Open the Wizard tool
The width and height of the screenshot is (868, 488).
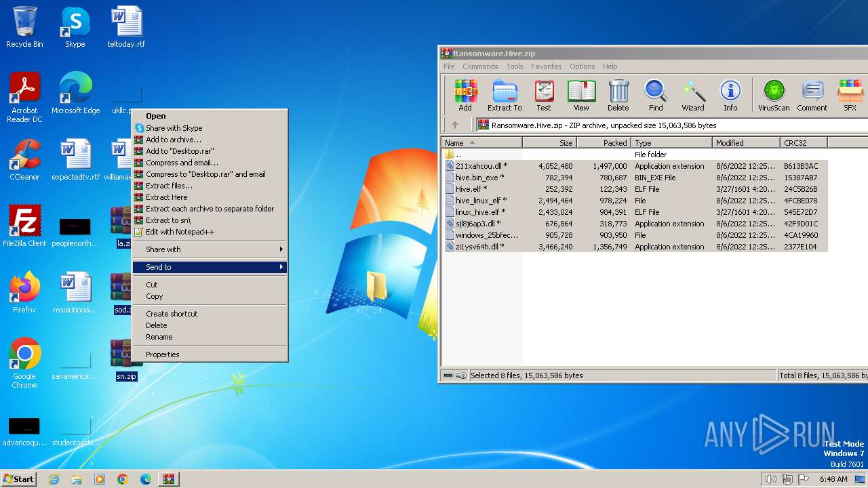pyautogui.click(x=693, y=96)
